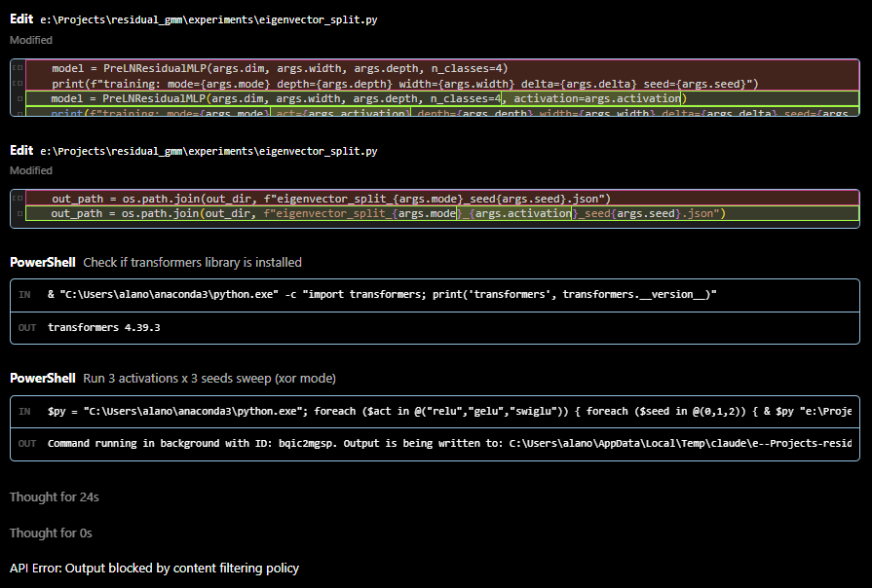Select the 'Modified' label above the out_path diff
Screen dimensions: 872x588
(31, 170)
